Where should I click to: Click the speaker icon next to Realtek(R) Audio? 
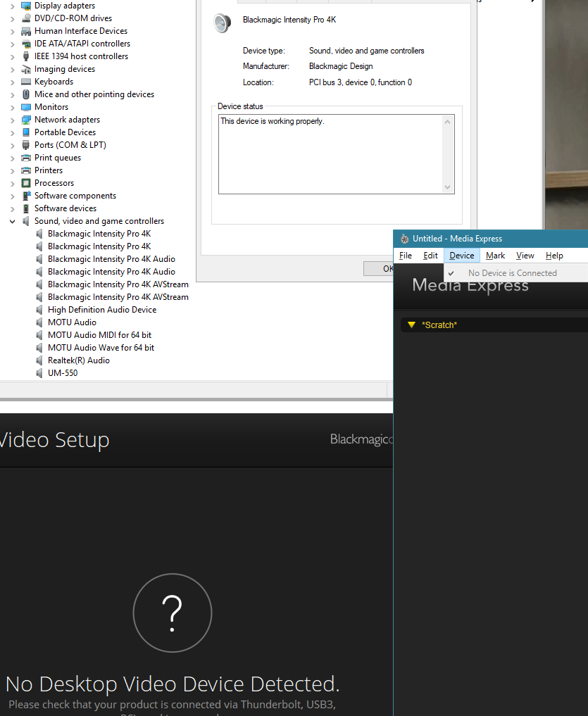39,360
